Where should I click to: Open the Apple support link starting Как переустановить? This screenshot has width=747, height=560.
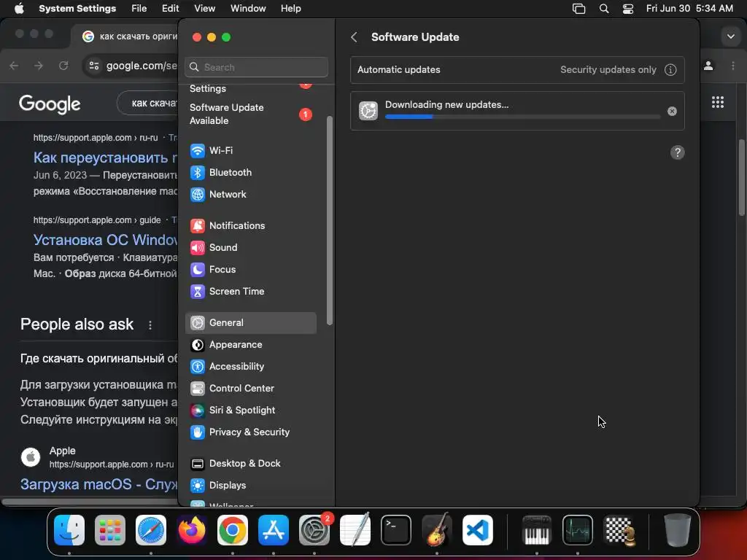tap(105, 157)
